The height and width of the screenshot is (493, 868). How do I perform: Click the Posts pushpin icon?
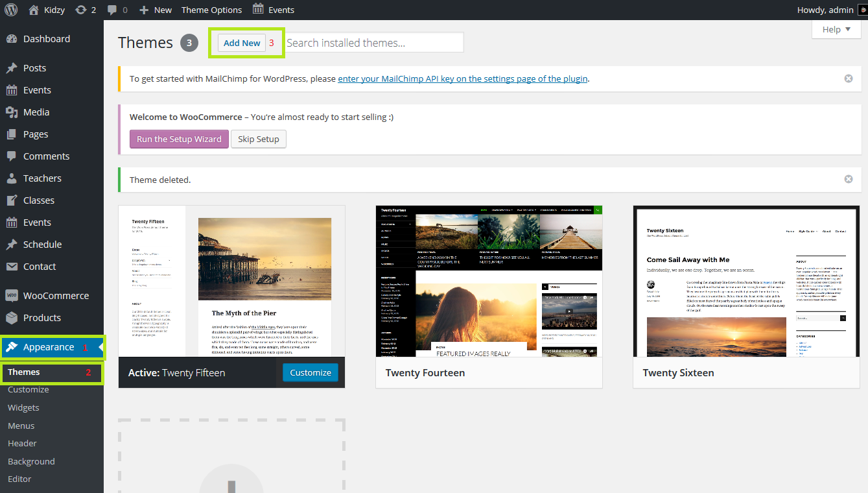[x=12, y=68]
